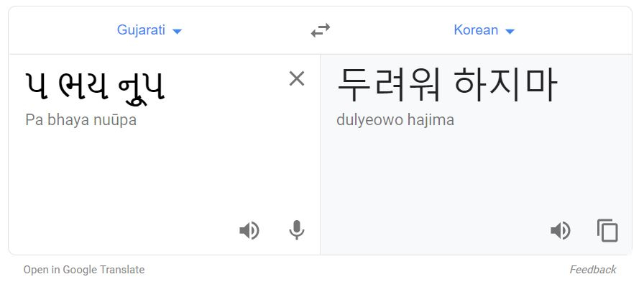The image size is (644, 287).
Task: Place cursor in the Gujarati source text
Action: coord(95,86)
